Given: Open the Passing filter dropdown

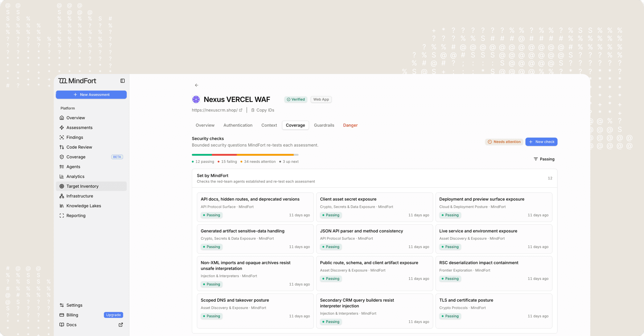Looking at the screenshot, I should [x=544, y=159].
